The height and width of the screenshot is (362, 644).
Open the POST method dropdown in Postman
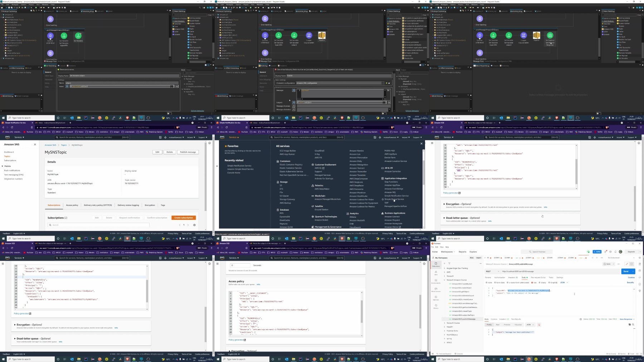(x=492, y=271)
